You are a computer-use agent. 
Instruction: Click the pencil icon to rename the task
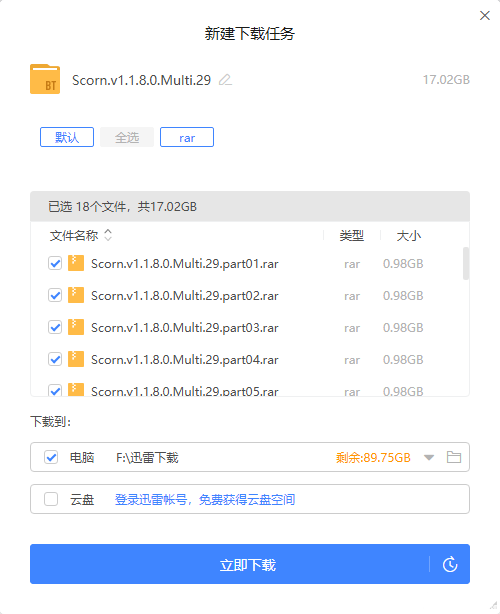pyautogui.click(x=225, y=80)
